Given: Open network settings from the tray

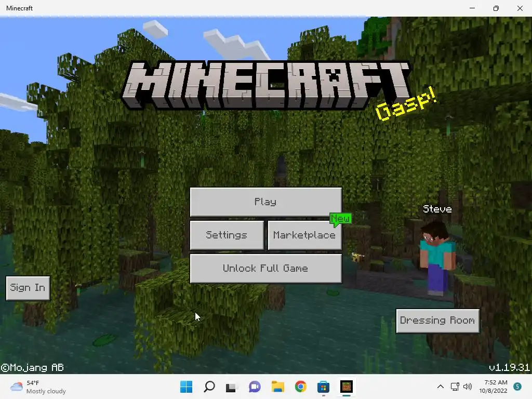Looking at the screenshot, I should point(455,387).
